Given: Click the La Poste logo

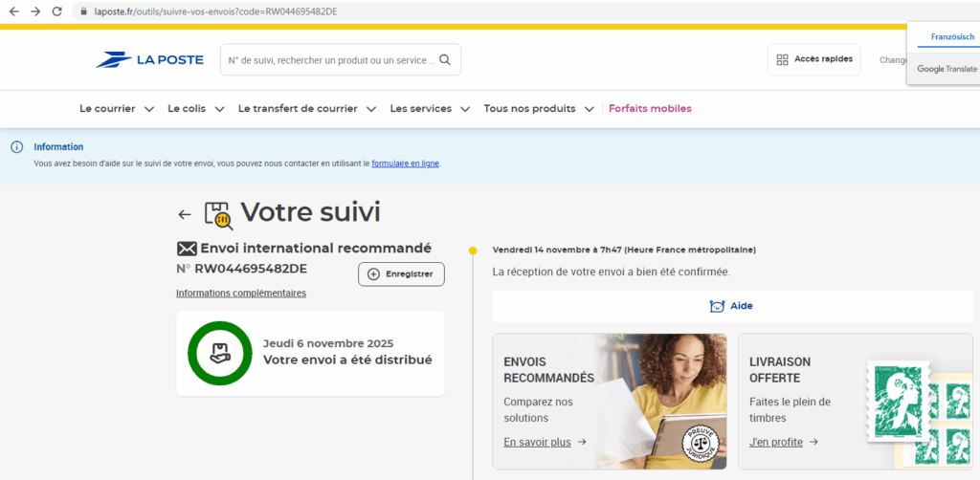Looking at the screenshot, I should click(149, 59).
